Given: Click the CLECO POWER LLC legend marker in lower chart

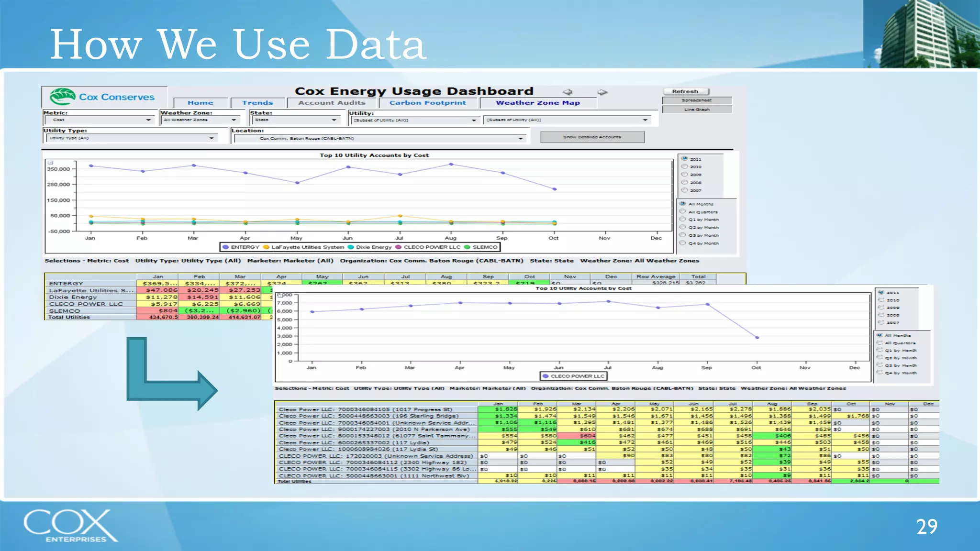Looking at the screenshot, I should click(545, 376).
